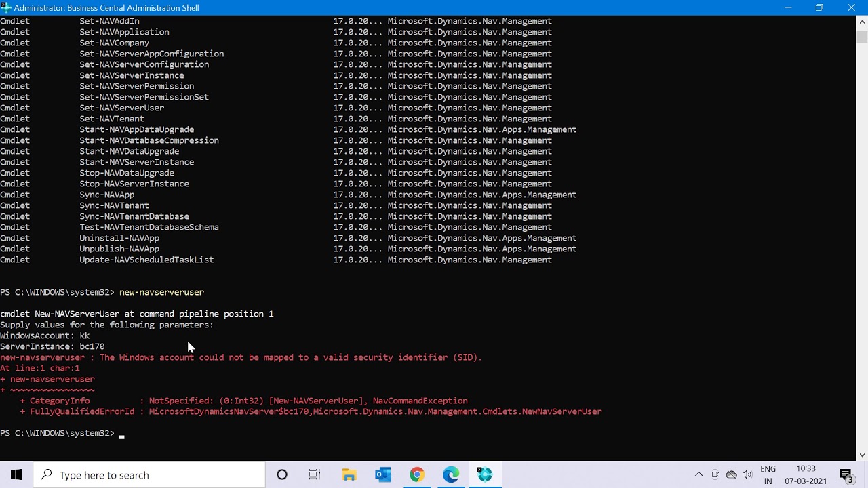The height and width of the screenshot is (488, 868).
Task: Open the volume control tray icon
Action: [747, 474]
